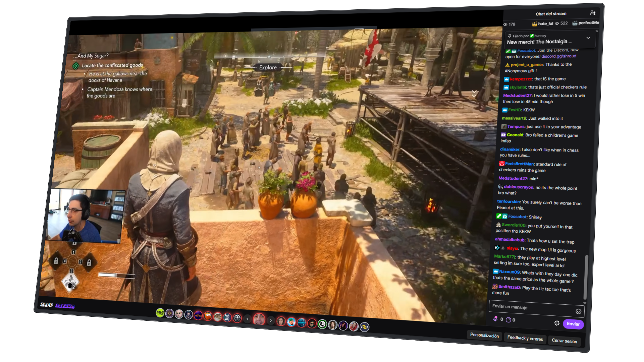The height and width of the screenshot is (362, 644).
Task: Click the chat scrollbar thumb
Action: click(586, 277)
